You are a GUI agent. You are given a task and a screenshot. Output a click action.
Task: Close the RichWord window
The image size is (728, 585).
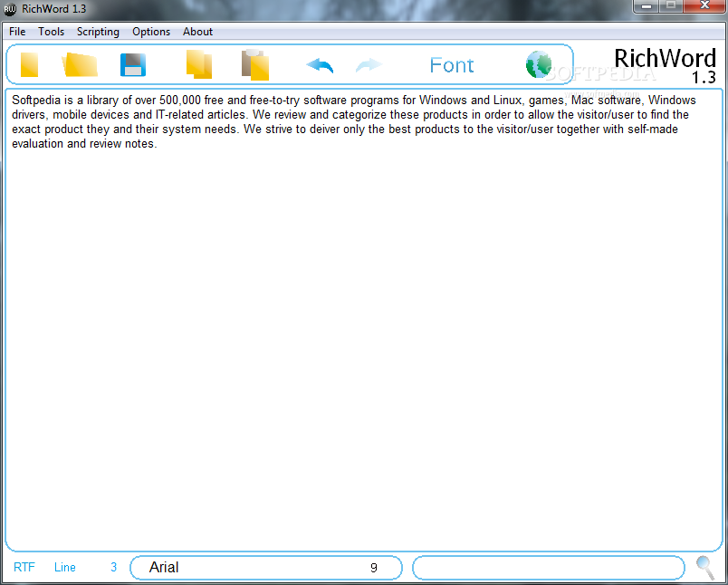[x=704, y=6]
